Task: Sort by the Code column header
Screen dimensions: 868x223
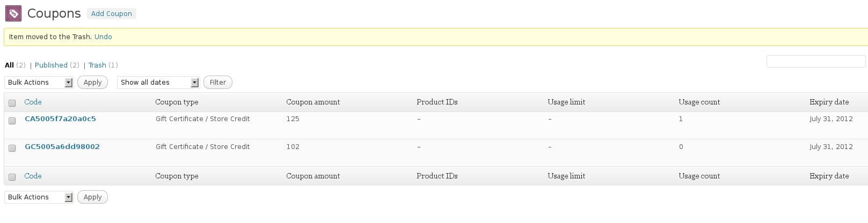Action: coord(33,102)
